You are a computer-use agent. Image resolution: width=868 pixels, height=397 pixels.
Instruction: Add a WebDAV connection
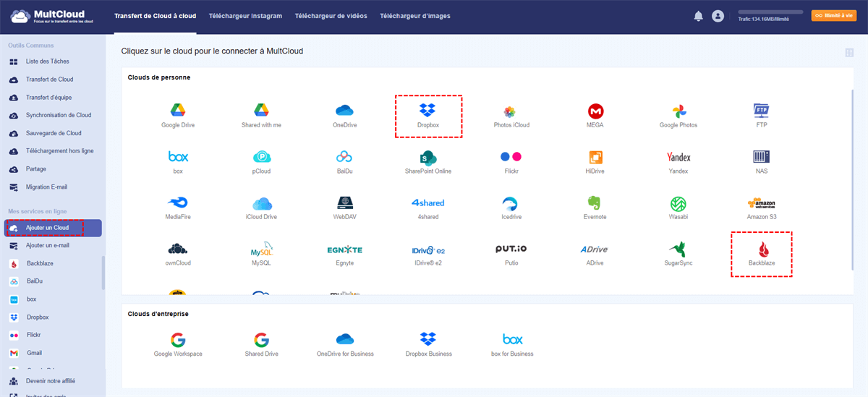pyautogui.click(x=344, y=203)
